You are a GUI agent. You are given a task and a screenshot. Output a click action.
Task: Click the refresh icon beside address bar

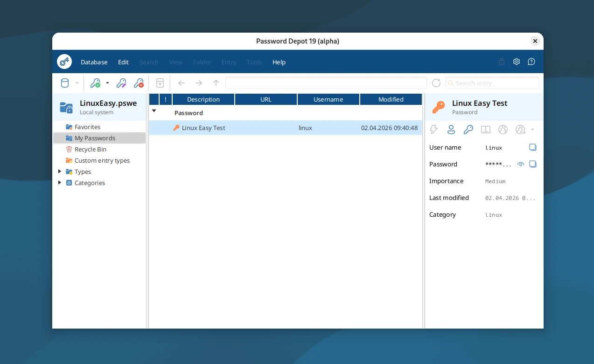tap(436, 83)
